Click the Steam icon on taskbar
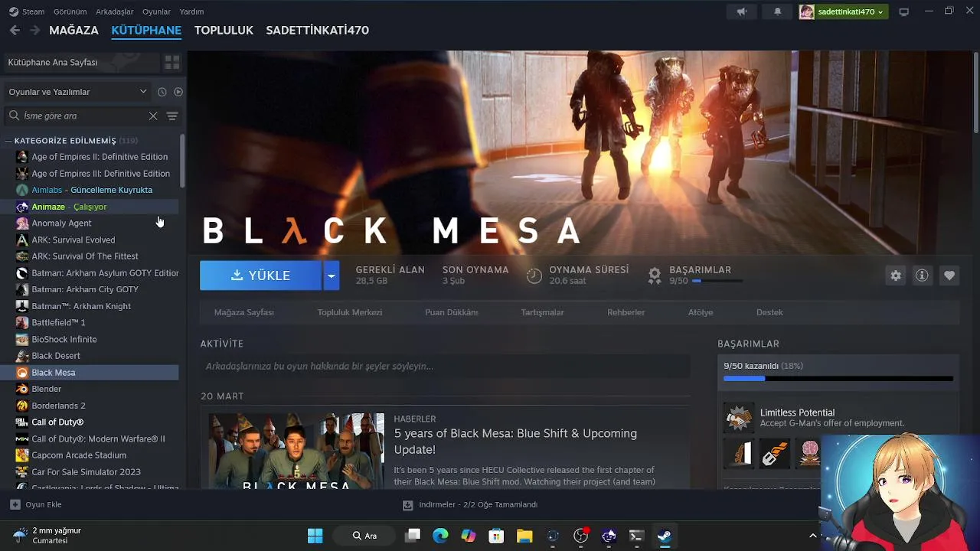This screenshot has width=980, height=551. 665,536
